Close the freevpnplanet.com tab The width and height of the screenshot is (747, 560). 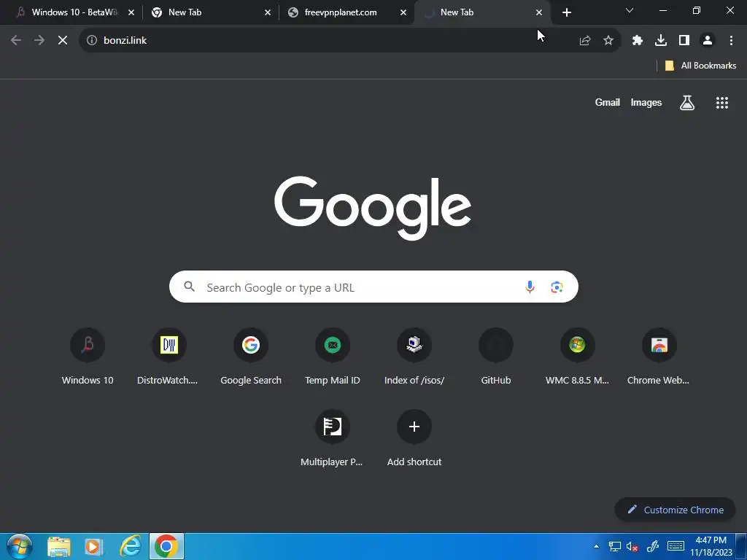pos(403,13)
